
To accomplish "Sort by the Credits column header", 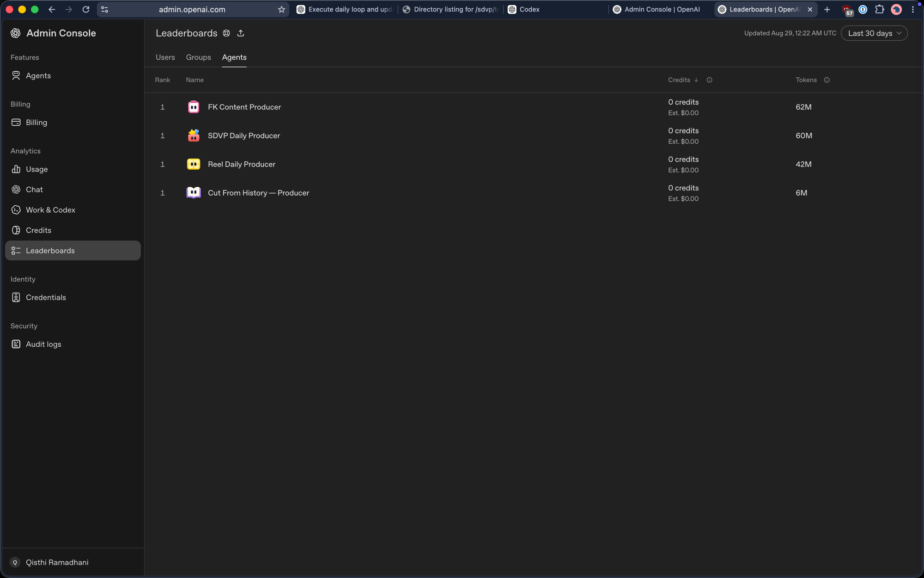I will point(683,80).
